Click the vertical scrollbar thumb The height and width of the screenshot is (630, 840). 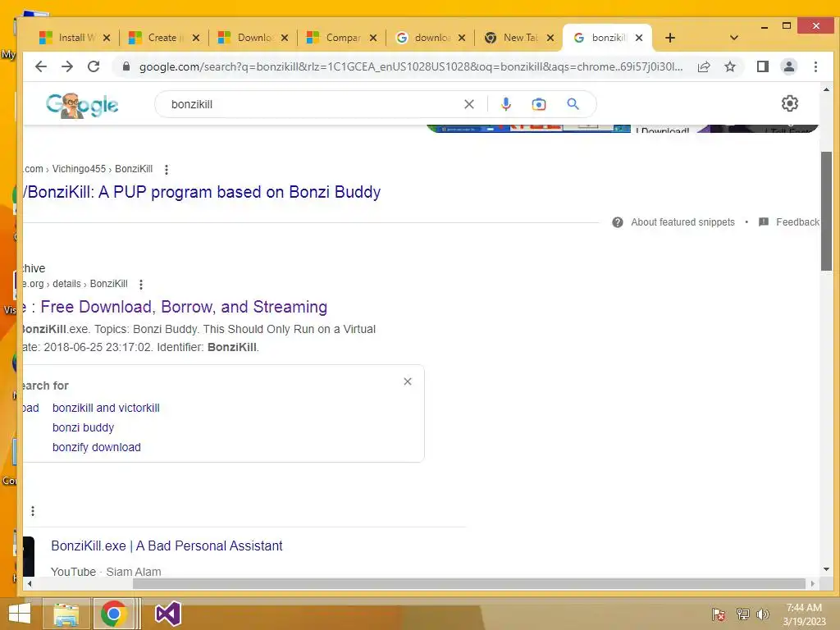tap(826, 211)
